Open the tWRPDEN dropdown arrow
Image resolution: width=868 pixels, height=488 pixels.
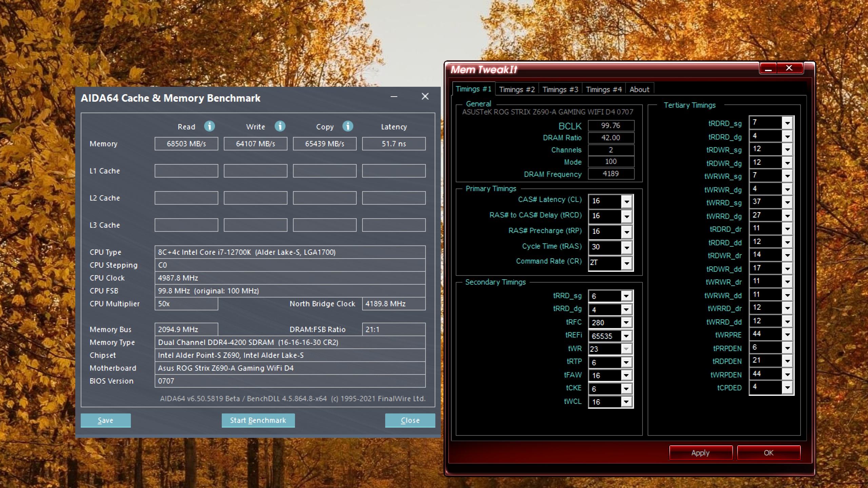pos(787,374)
